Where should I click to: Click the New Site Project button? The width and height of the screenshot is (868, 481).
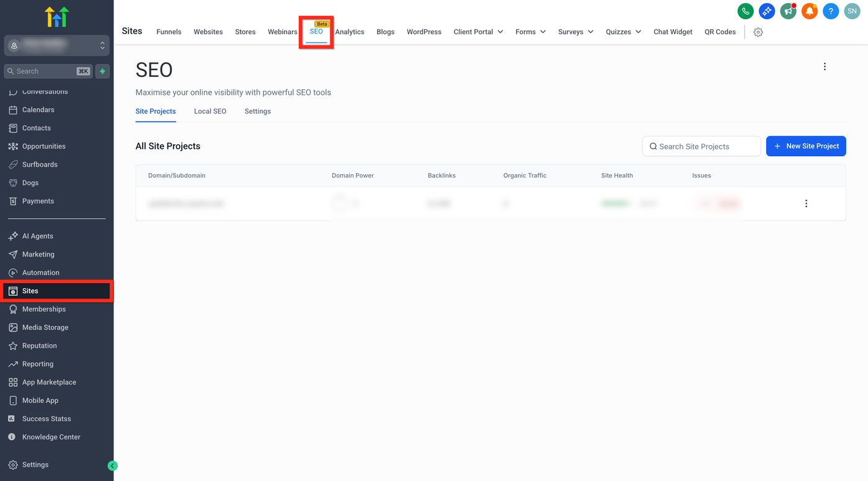pyautogui.click(x=806, y=146)
